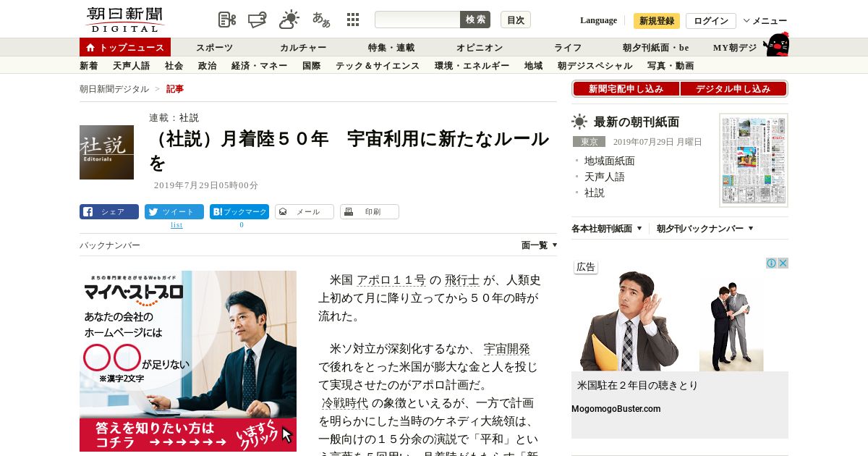The height and width of the screenshot is (456, 868).
Task: Open the 朝夕刊紙面・be tab
Action: pos(656,48)
